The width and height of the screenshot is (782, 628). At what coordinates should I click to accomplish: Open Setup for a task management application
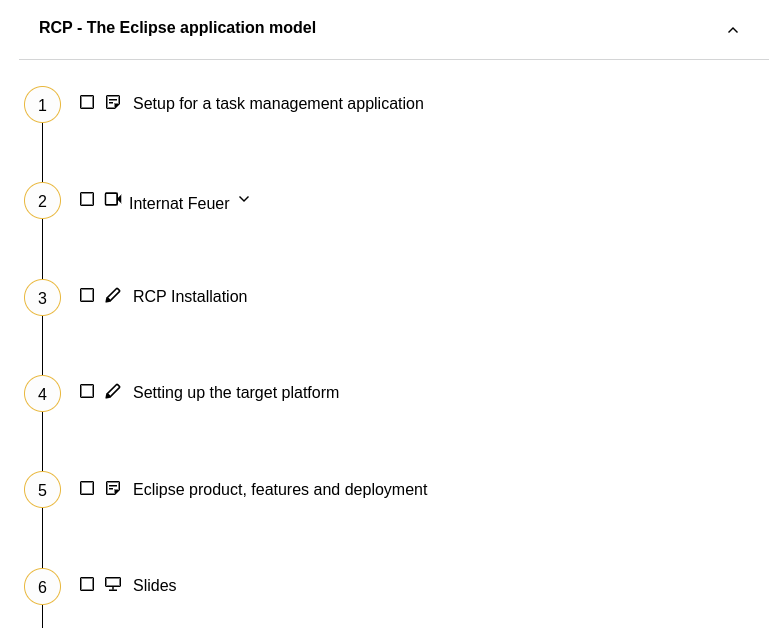click(x=278, y=103)
